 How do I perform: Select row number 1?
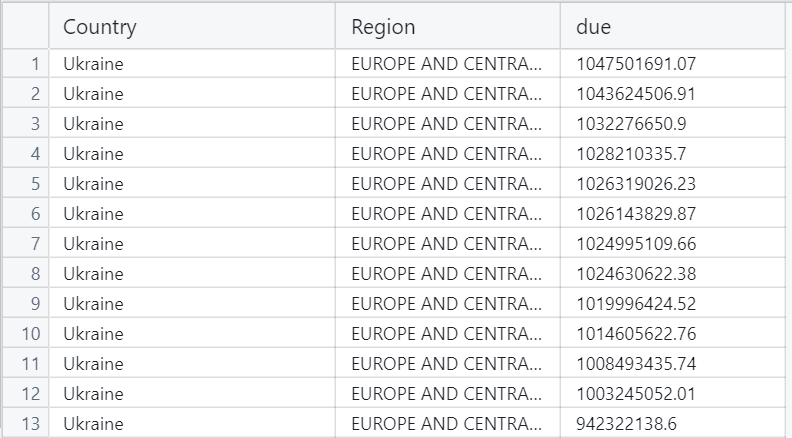pyautogui.click(x=26, y=64)
